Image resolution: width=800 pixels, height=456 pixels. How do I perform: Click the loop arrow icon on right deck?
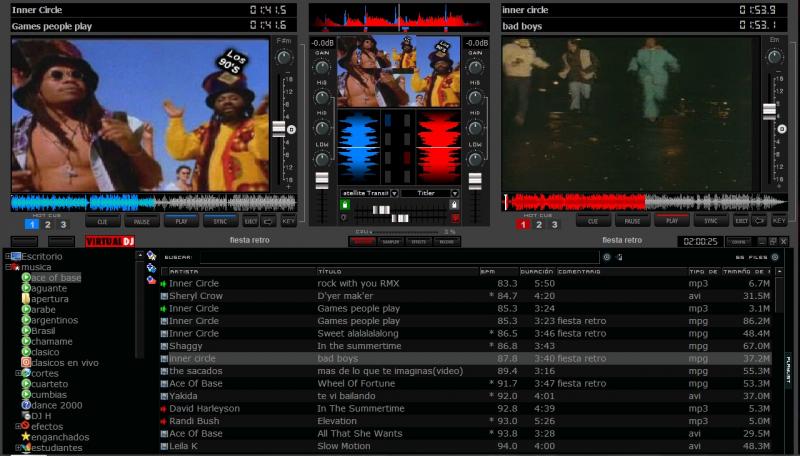759,221
